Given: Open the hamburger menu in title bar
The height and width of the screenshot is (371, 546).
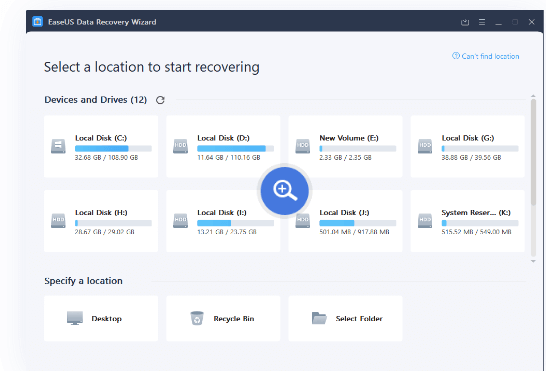Looking at the screenshot, I should (x=482, y=22).
